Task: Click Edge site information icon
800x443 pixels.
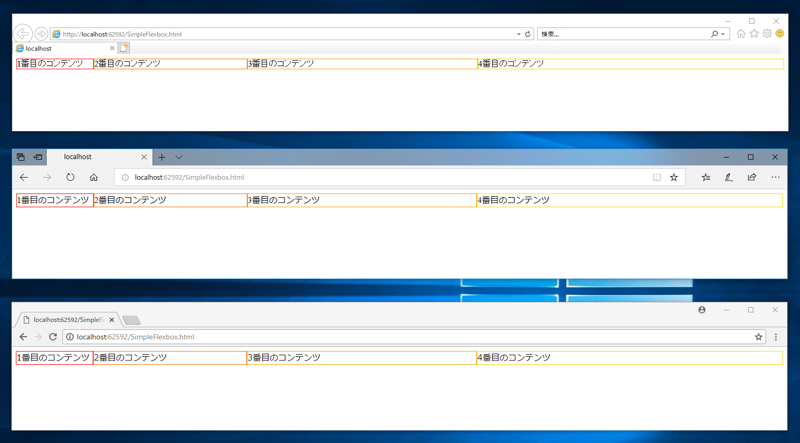Action: pos(125,178)
